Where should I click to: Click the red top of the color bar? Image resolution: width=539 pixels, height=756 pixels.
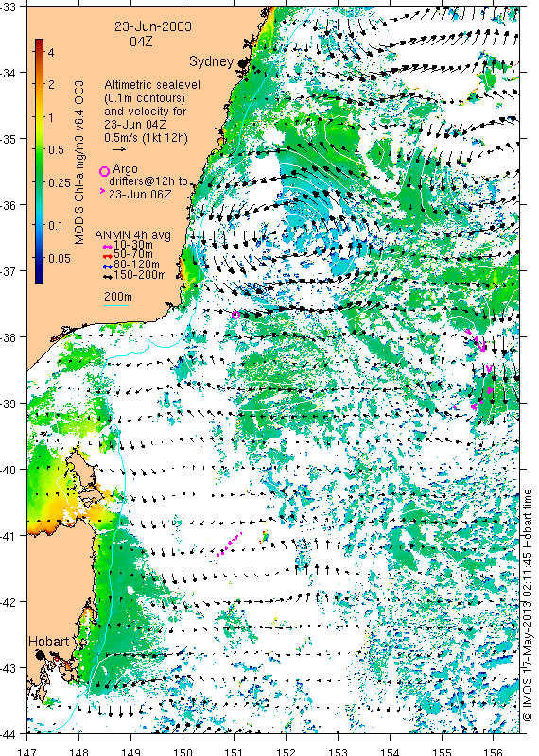point(39,42)
